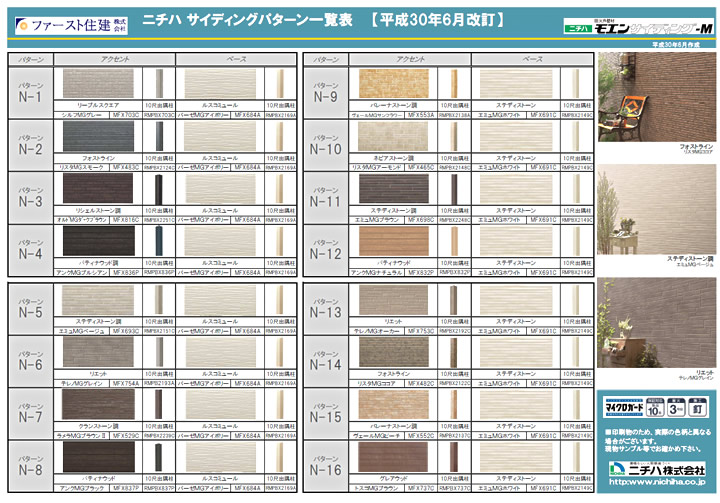Select the パターン N-10 label cell
This screenshot has height=503, width=720.
point(326,146)
